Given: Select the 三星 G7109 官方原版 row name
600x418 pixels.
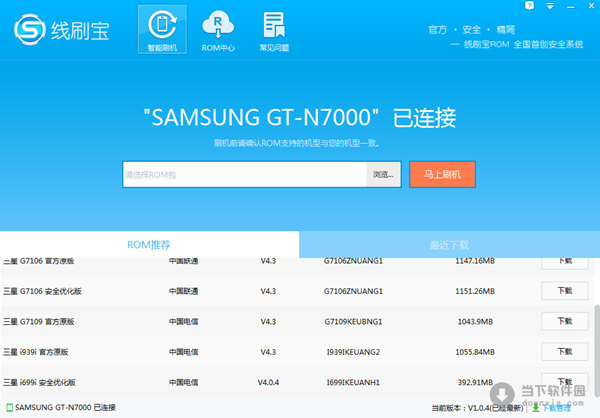Looking at the screenshot, I should click(39, 322).
